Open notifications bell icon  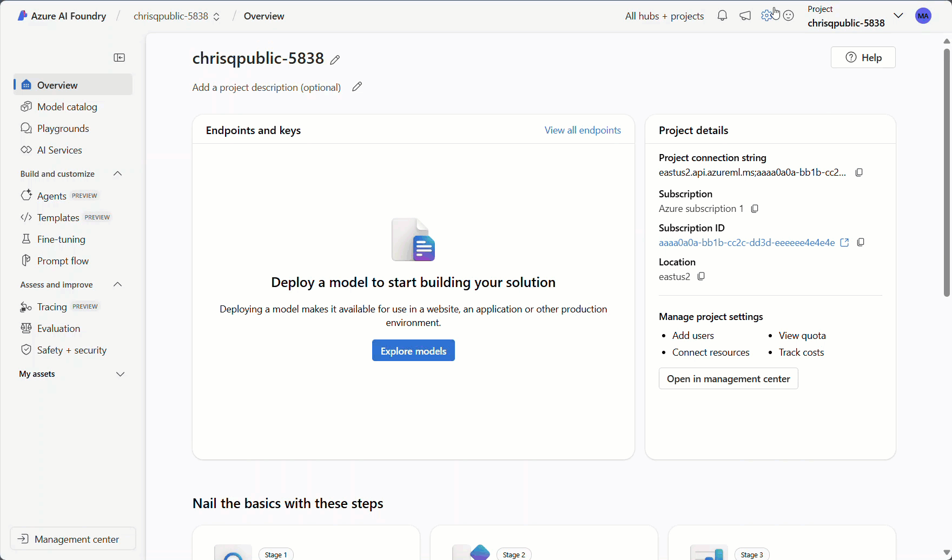[x=722, y=16]
